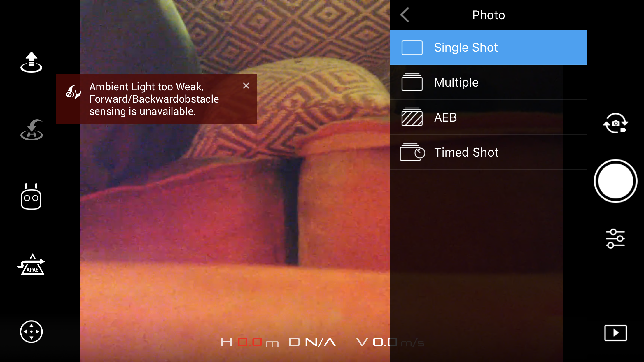This screenshot has width=644, height=362.
Task: Tap the shutter/capture button
Action: click(615, 181)
